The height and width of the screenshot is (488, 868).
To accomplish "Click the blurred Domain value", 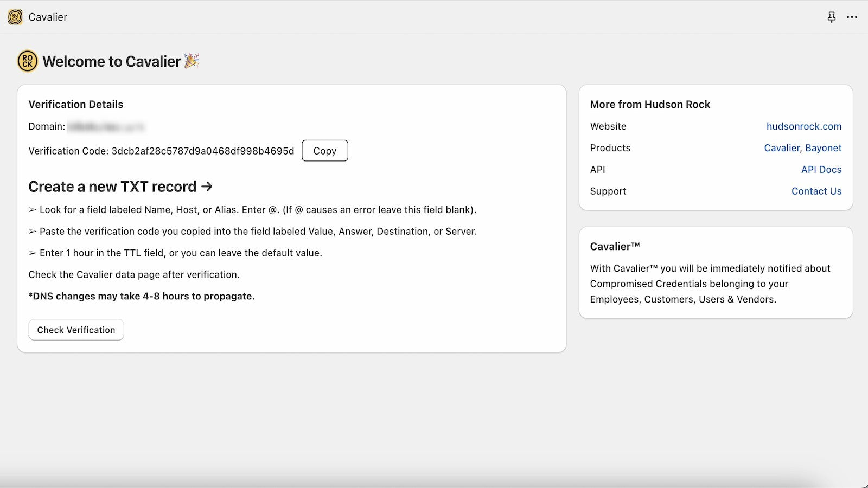I will (x=106, y=126).
